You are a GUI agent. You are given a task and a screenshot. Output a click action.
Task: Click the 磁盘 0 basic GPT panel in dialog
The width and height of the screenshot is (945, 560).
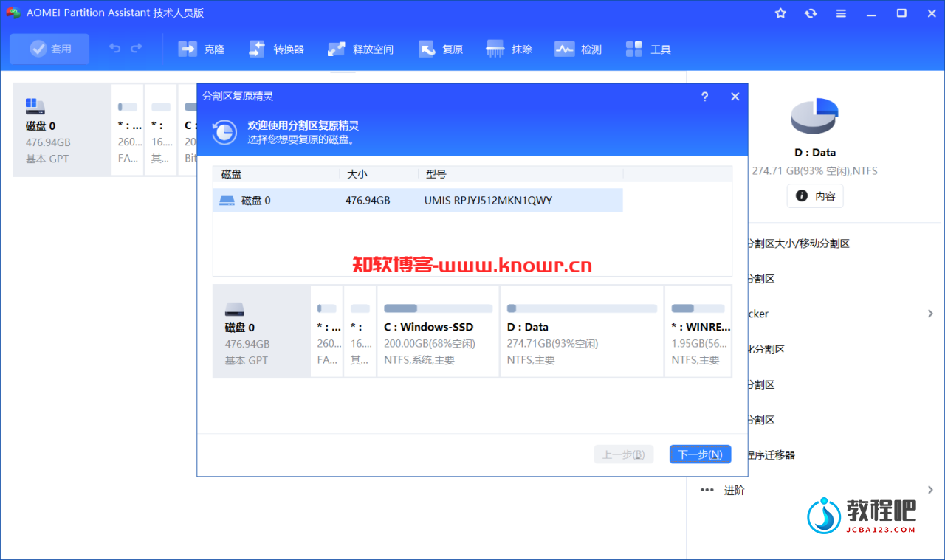pos(261,331)
